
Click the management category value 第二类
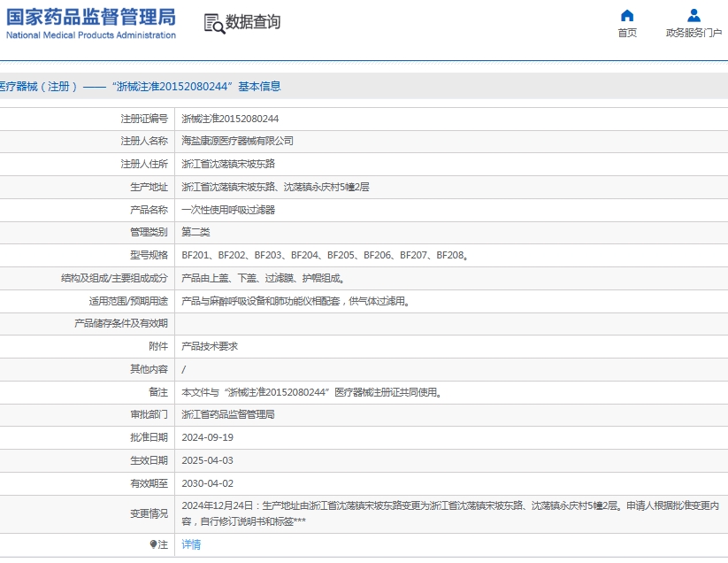click(195, 232)
